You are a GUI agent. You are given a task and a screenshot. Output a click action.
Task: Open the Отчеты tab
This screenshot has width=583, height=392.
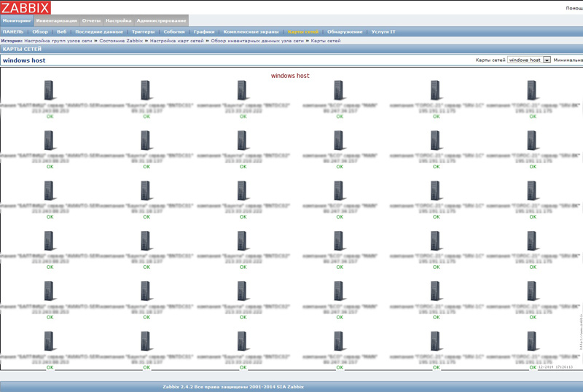(91, 21)
